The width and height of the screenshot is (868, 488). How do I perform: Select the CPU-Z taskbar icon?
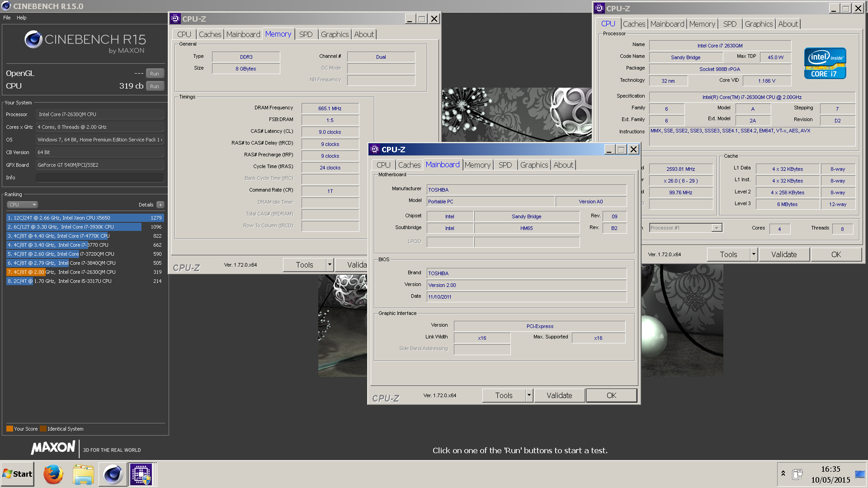pos(141,474)
